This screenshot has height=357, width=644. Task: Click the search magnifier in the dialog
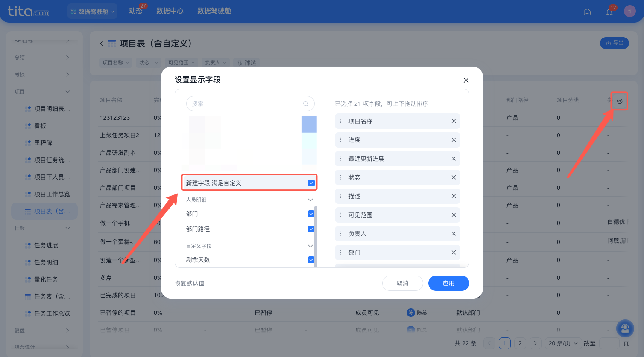point(306,103)
